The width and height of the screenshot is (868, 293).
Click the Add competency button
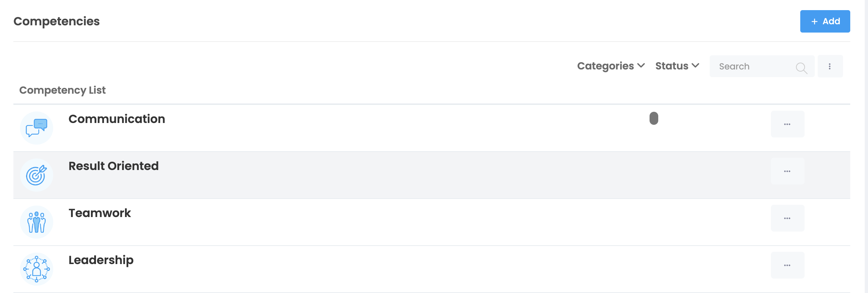tap(825, 21)
